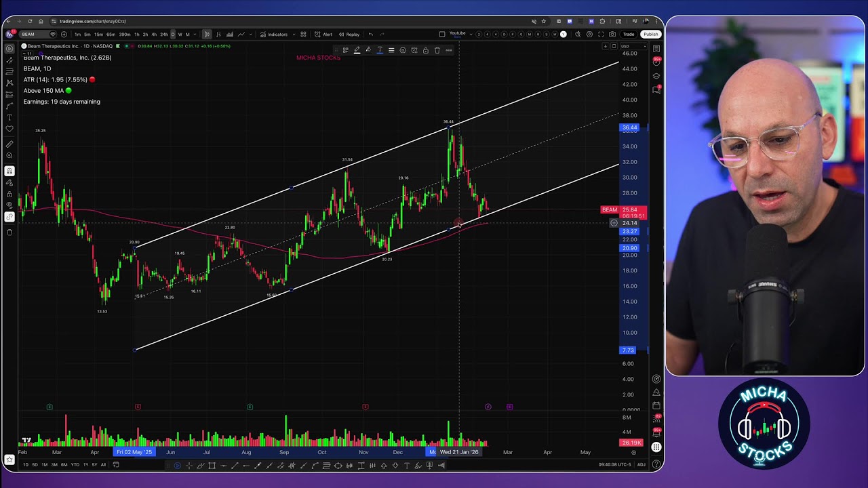Open chart settings gear in top bar
This screenshot has width=868, height=488.
pyautogui.click(x=589, y=34)
